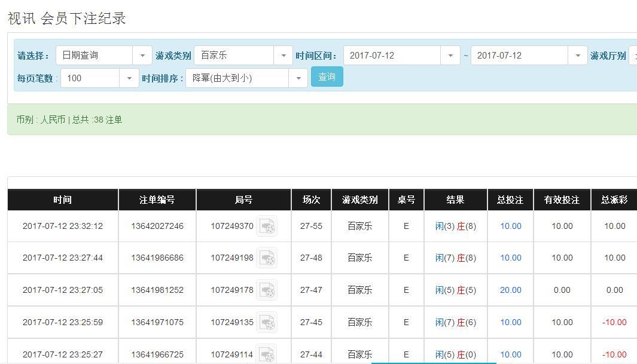Click result 闲(3) 庄(8) in first row

(x=455, y=226)
